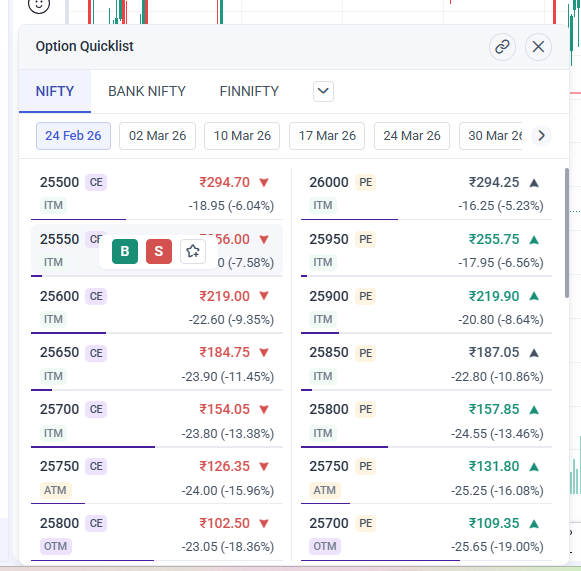Click the ₹294.70 price of 25500 CE

coord(225,182)
